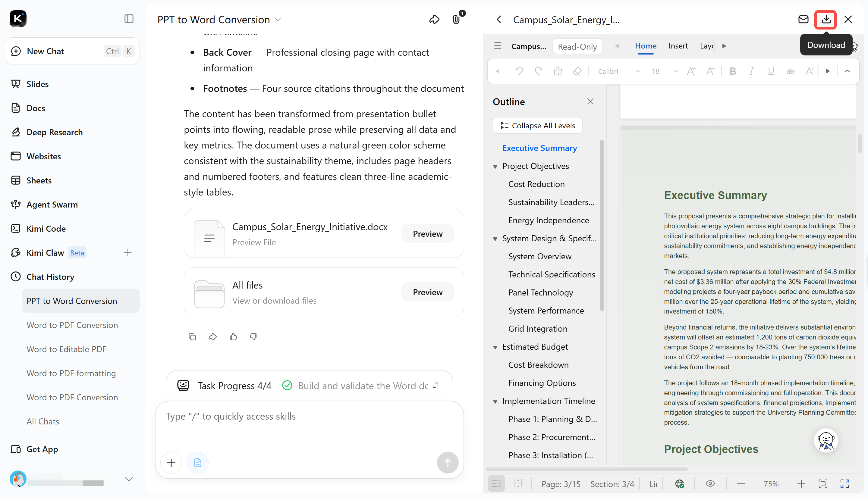Click the blue document skill icon in input
Image resolution: width=868 pixels, height=497 pixels.
click(x=197, y=463)
